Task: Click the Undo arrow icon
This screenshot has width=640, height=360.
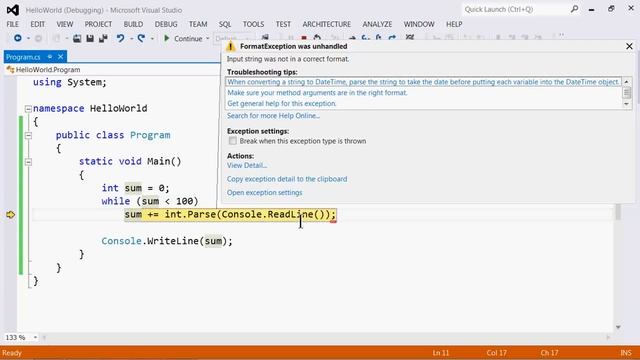Action: [120, 38]
